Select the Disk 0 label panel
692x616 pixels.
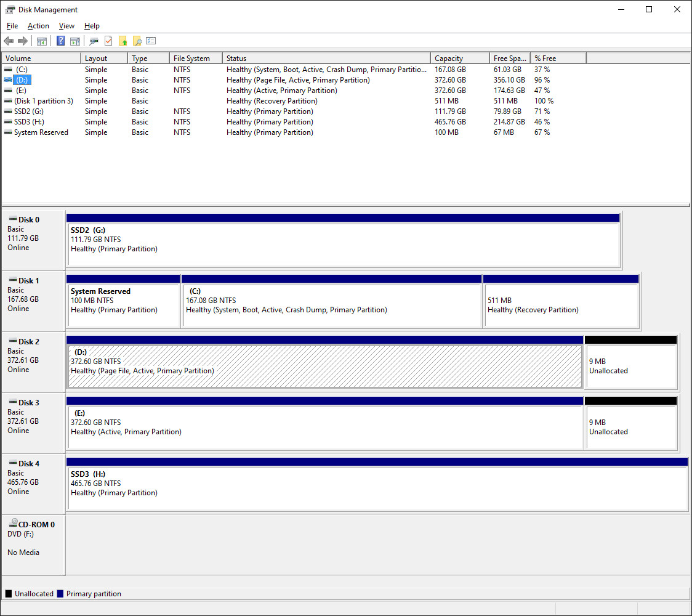pyautogui.click(x=33, y=241)
